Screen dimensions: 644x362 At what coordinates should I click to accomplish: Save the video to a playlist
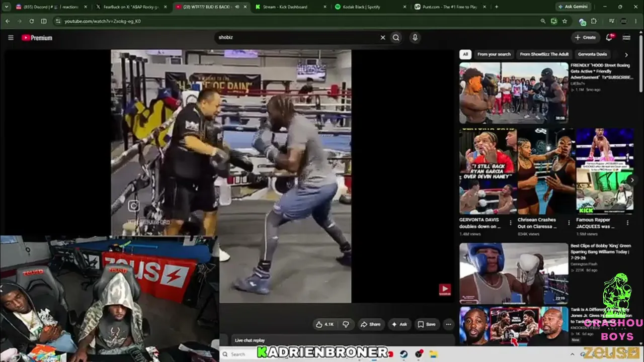coord(427,324)
